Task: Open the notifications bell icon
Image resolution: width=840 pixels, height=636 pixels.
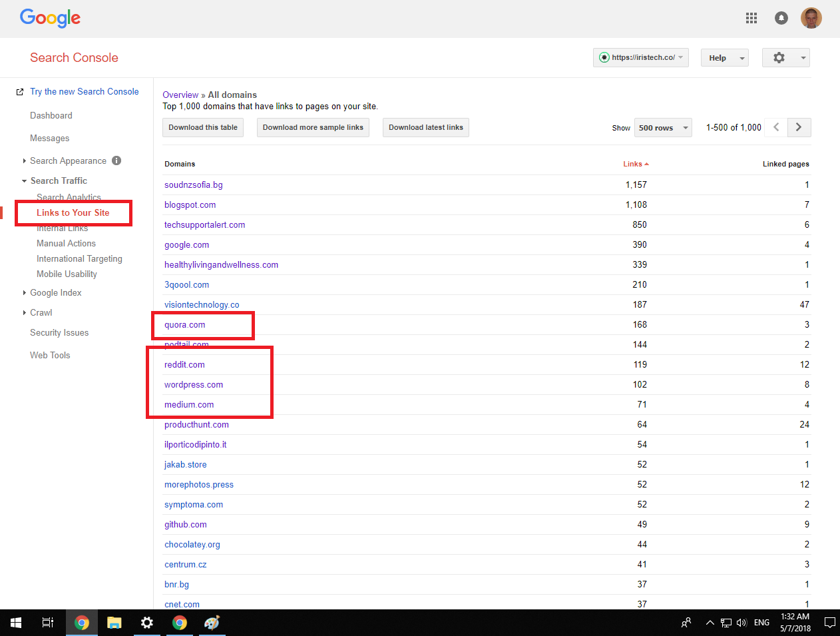Action: tap(781, 18)
